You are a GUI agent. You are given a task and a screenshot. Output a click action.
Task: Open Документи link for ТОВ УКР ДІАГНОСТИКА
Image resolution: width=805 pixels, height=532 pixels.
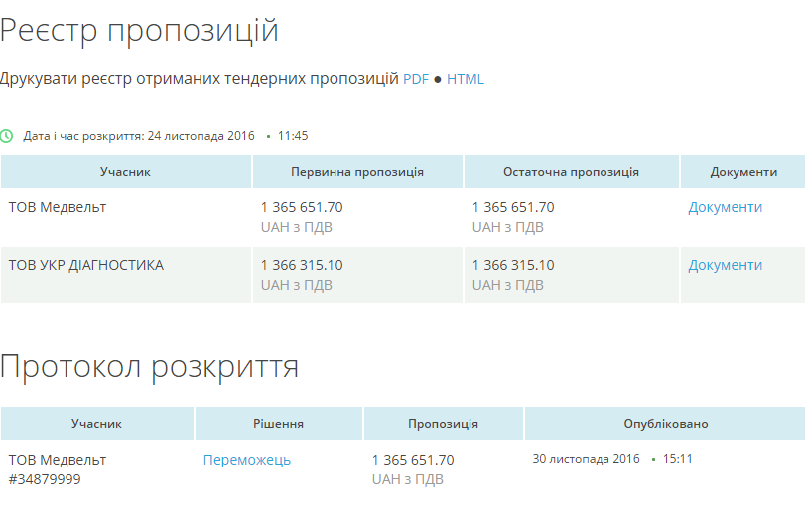pyautogui.click(x=725, y=265)
